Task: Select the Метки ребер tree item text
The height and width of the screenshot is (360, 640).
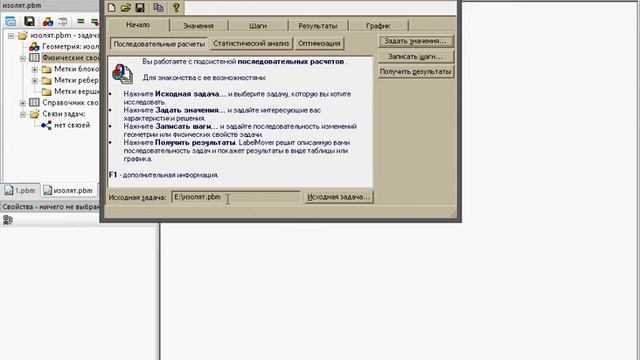Action: click(76, 80)
